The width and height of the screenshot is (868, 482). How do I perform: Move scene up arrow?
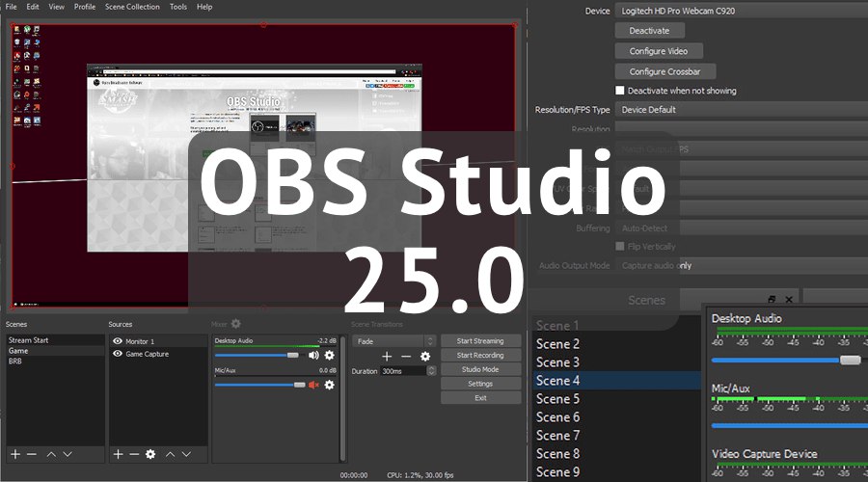pyautogui.click(x=51, y=454)
